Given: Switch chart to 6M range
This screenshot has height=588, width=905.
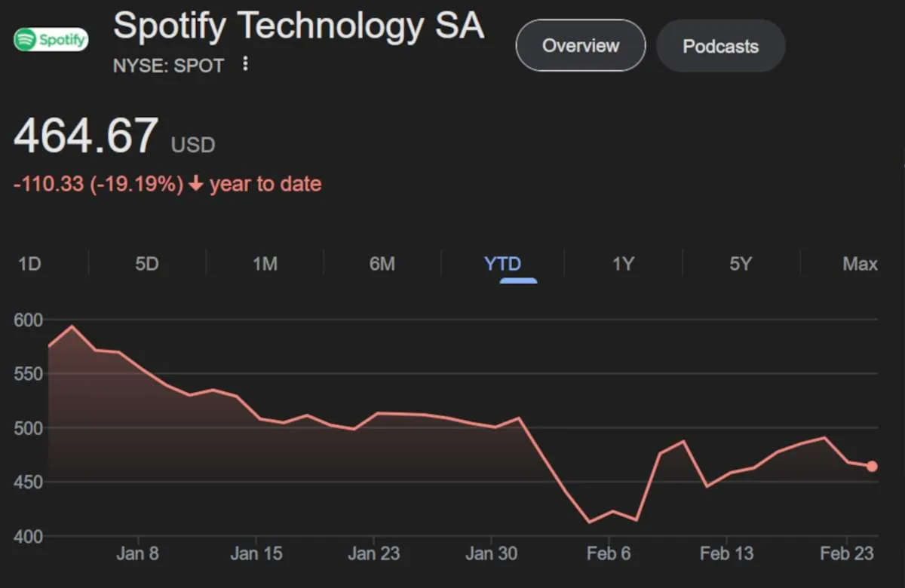Looking at the screenshot, I should click(382, 264).
